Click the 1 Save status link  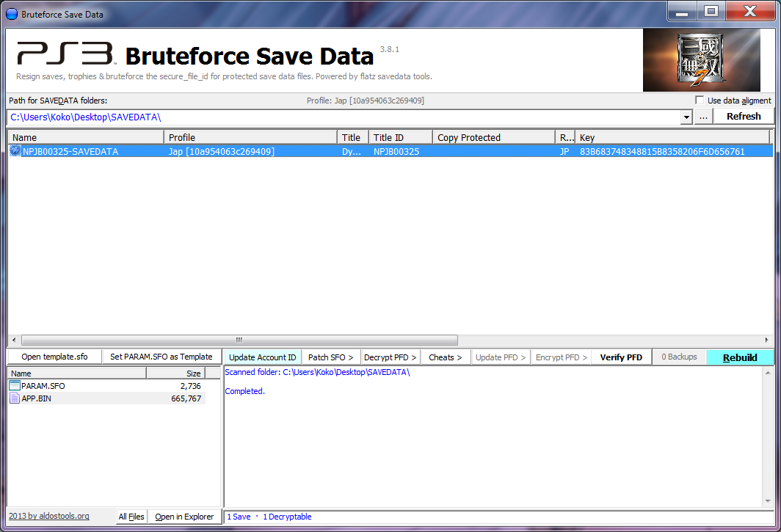coord(239,517)
